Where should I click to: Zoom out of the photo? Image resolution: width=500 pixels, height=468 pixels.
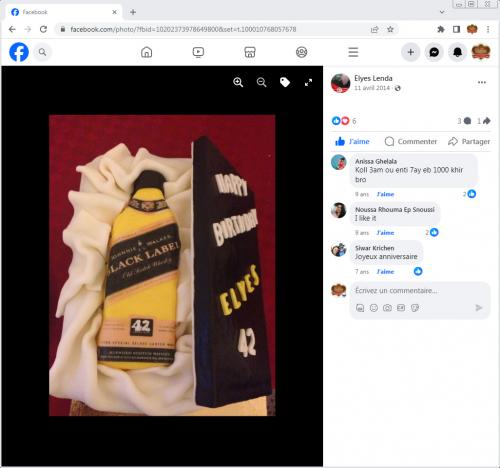click(262, 82)
